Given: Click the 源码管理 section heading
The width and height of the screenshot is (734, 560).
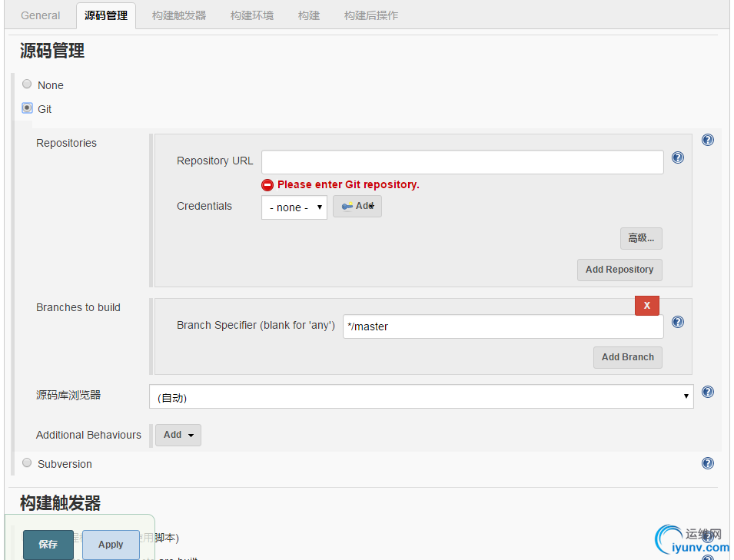Looking at the screenshot, I should pos(52,51).
